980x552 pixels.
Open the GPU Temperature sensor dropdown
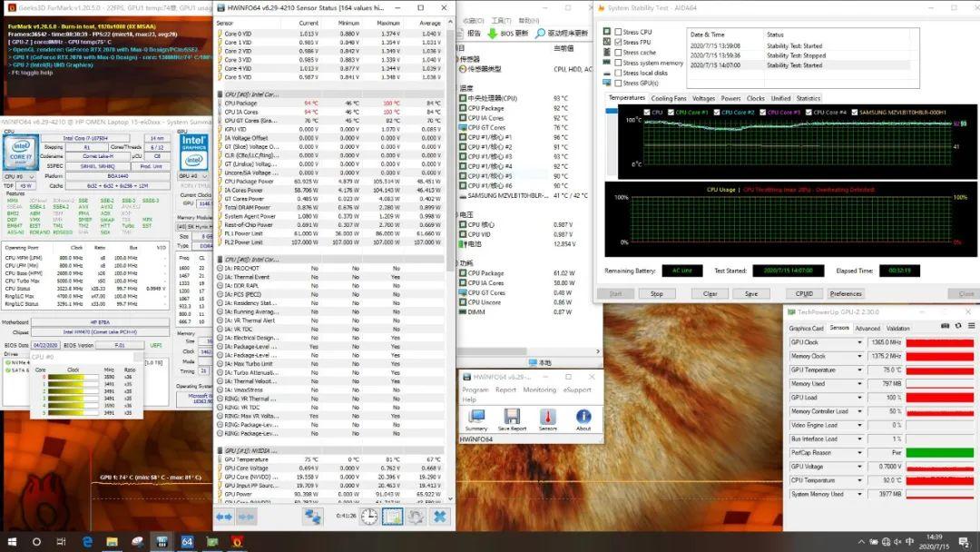(859, 370)
